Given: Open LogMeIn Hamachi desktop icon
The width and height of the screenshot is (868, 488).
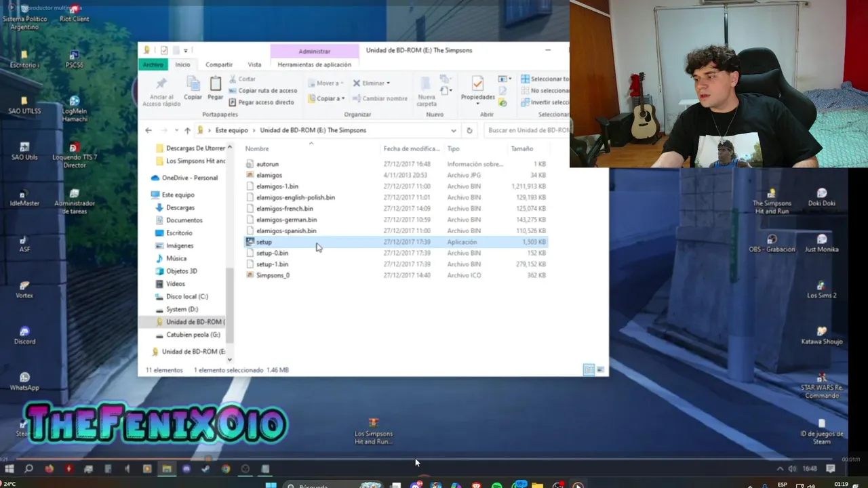Looking at the screenshot, I should click(x=75, y=108).
